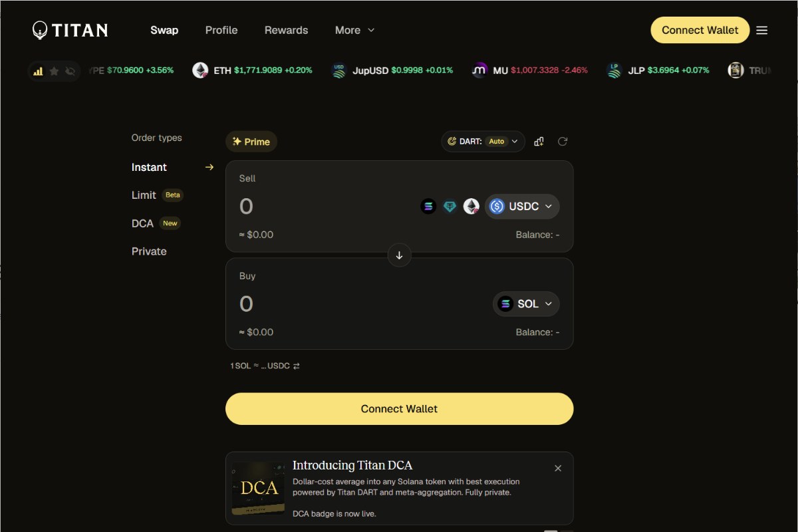Pick the teal diamond quick-select token
Image resolution: width=798 pixels, height=532 pixels.
(x=450, y=207)
